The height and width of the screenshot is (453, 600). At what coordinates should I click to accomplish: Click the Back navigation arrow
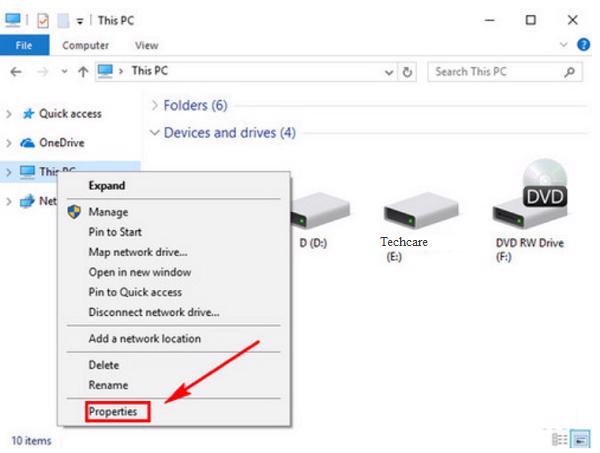[16, 72]
